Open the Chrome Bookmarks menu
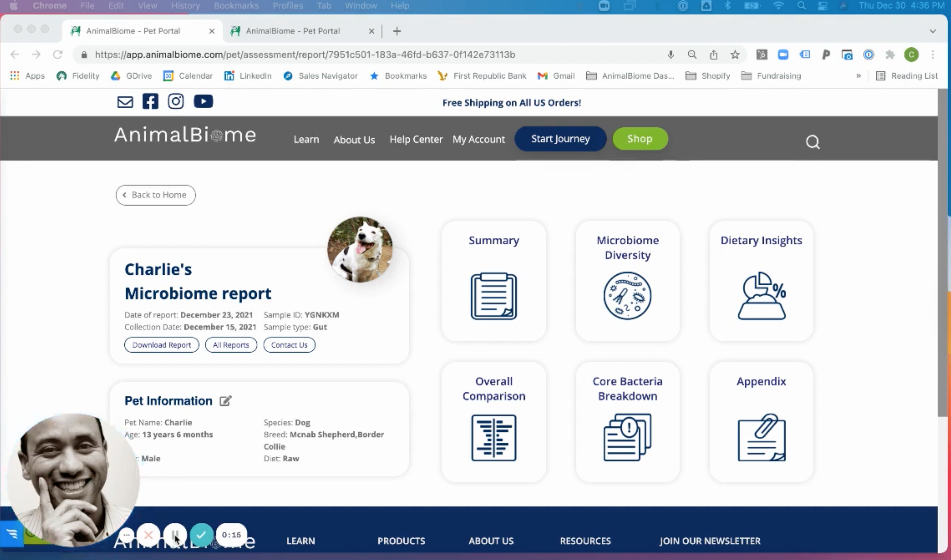Viewport: 951px width, 560px height. 236,6
